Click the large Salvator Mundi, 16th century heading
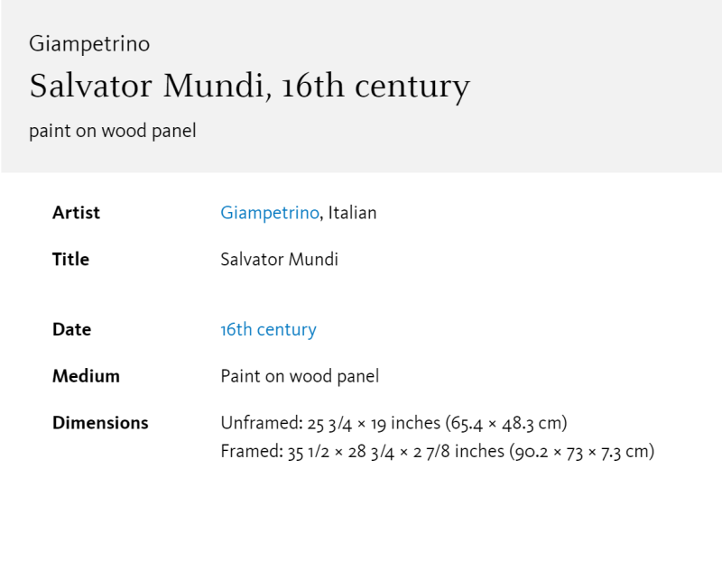The height and width of the screenshot is (588, 722). pyautogui.click(x=249, y=87)
